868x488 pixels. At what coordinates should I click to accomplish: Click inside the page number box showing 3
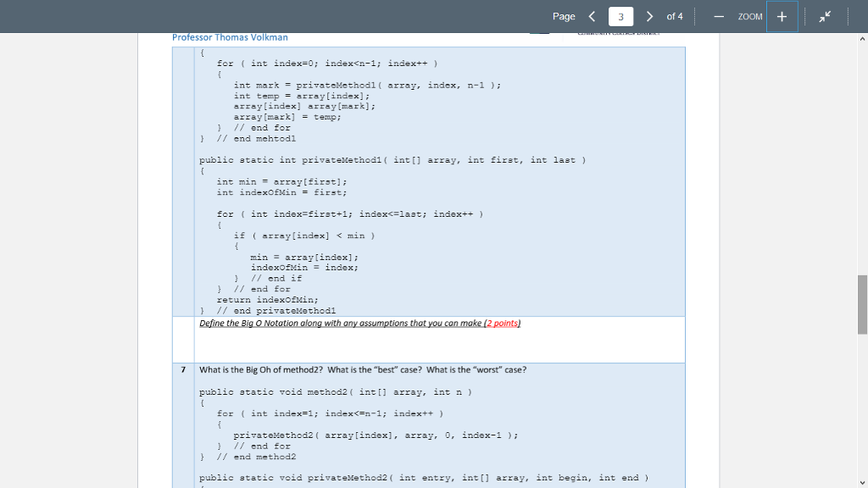pos(620,16)
